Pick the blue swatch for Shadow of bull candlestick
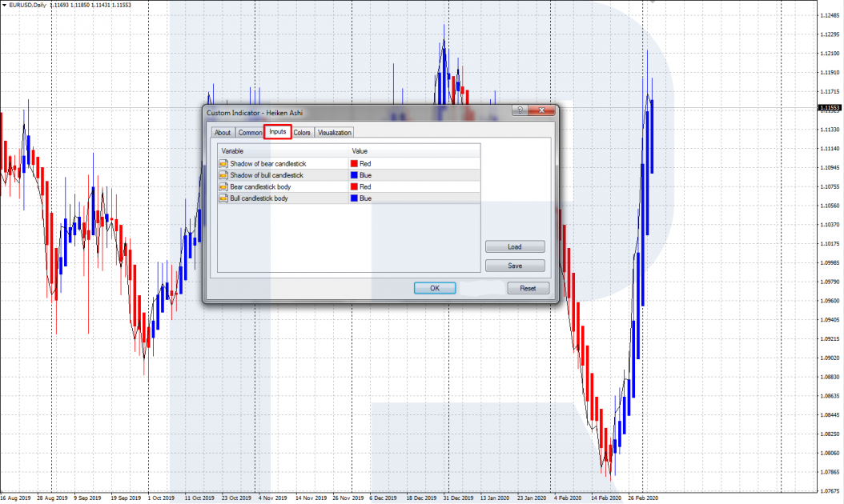The image size is (844, 504). pos(354,175)
